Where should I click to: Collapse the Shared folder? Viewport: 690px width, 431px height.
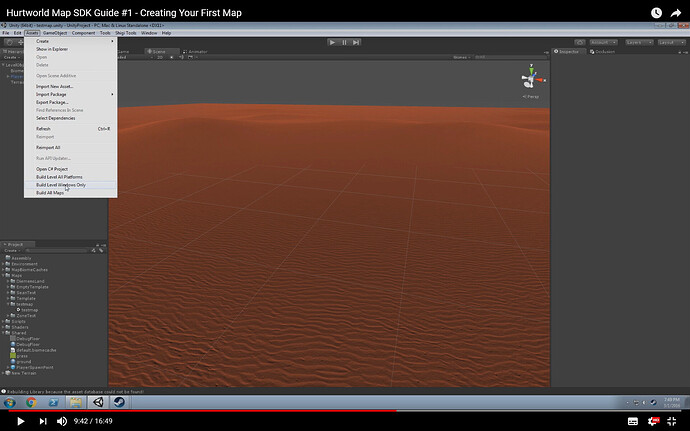[3, 333]
